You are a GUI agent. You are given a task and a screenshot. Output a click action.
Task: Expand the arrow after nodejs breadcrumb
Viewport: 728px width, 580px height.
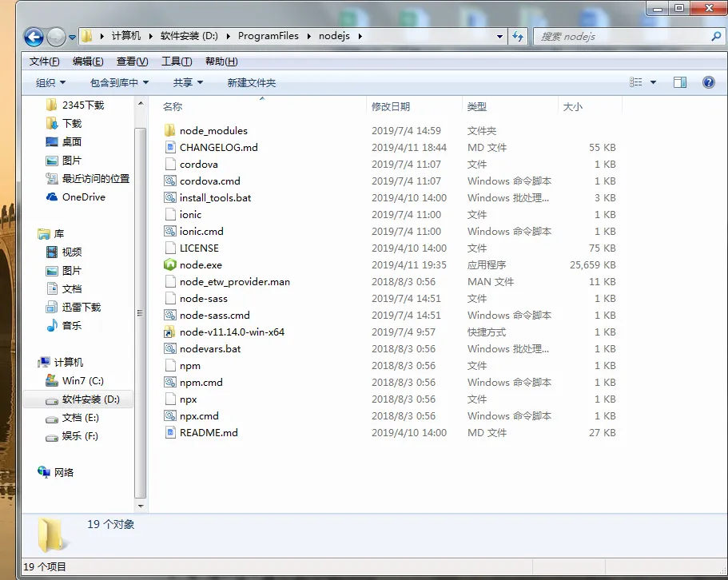pyautogui.click(x=360, y=36)
